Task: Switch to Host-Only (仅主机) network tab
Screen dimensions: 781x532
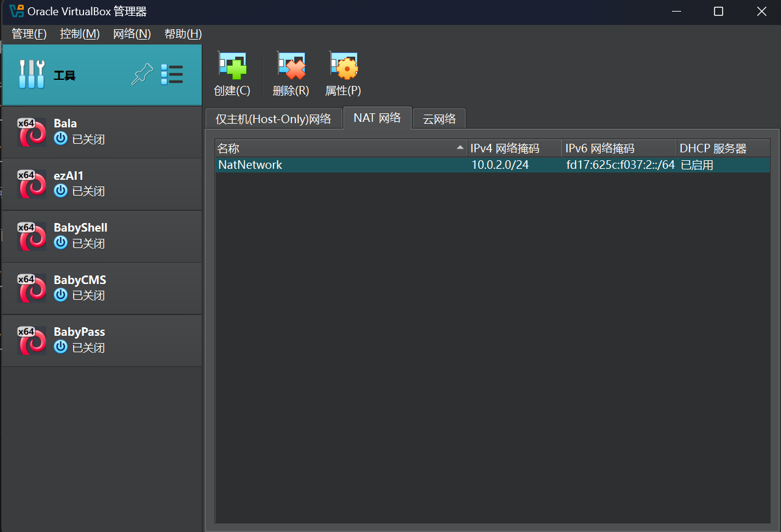Action: pyautogui.click(x=273, y=119)
